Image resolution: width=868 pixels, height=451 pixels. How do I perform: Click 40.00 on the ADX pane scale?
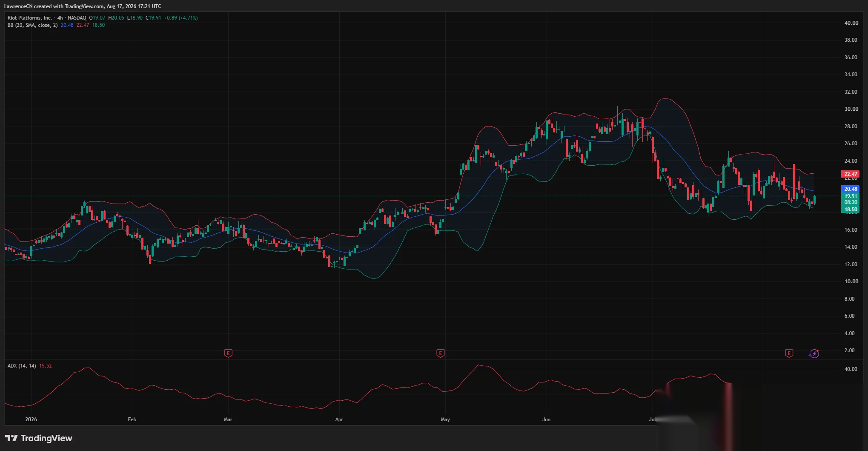click(x=851, y=369)
